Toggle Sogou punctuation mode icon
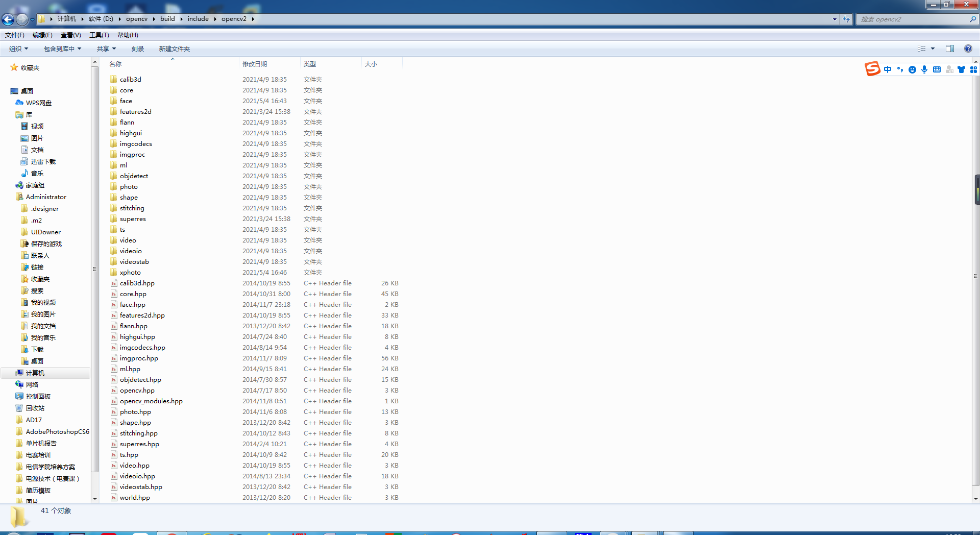This screenshot has width=980, height=535. pos(900,69)
